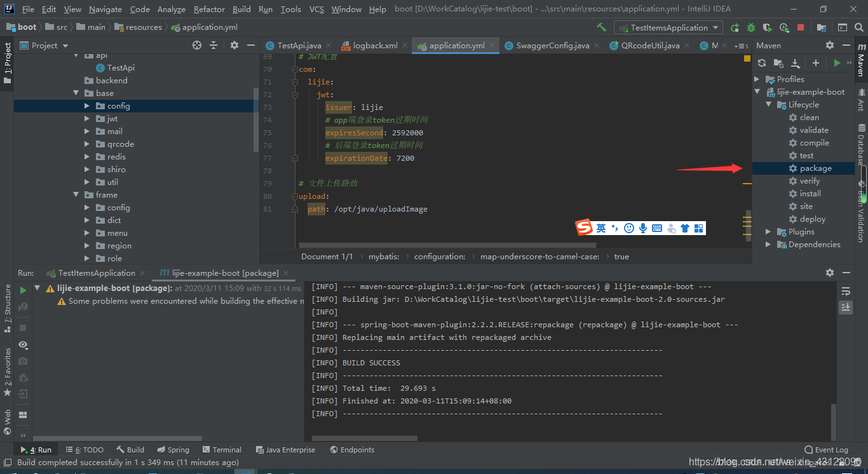Viewport: 868px width, 474px height.
Task: Open the TestItemsApplication run configuration dropdown
Action: click(x=668, y=27)
